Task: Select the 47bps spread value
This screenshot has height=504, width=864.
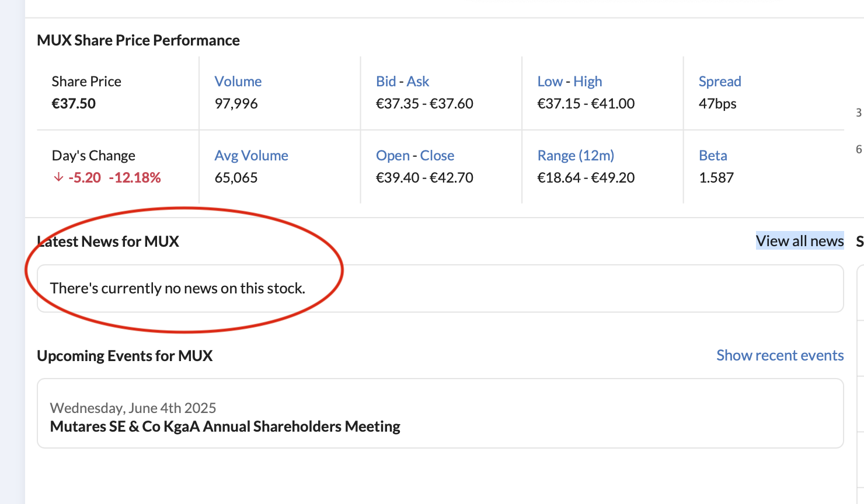Action: tap(717, 104)
